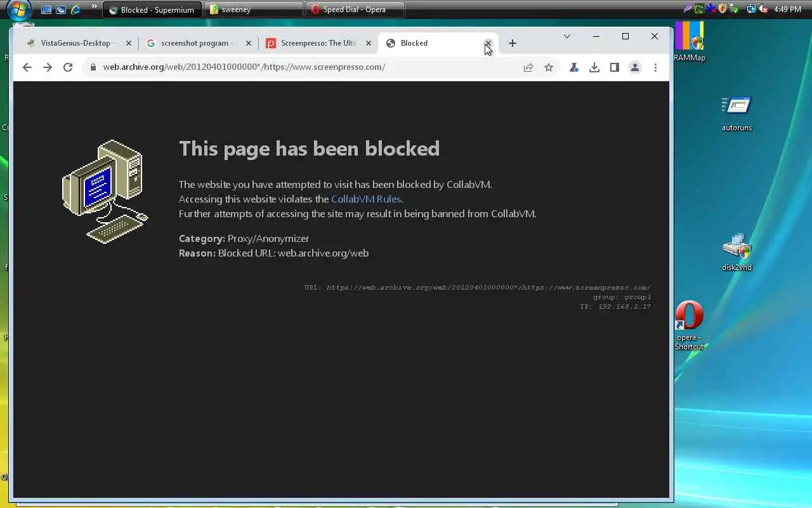Click the yellow security shield tray icon
The height and width of the screenshot is (508, 812).
723,9
